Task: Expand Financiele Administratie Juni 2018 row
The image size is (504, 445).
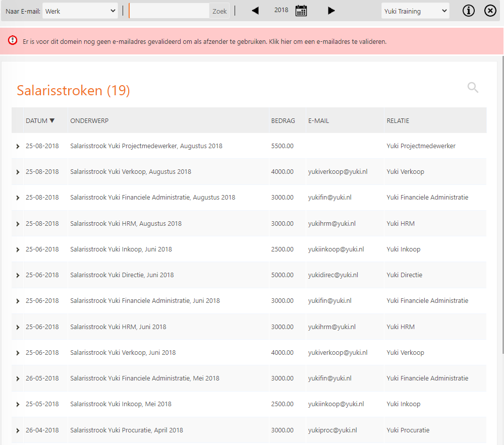Action: click(18, 301)
